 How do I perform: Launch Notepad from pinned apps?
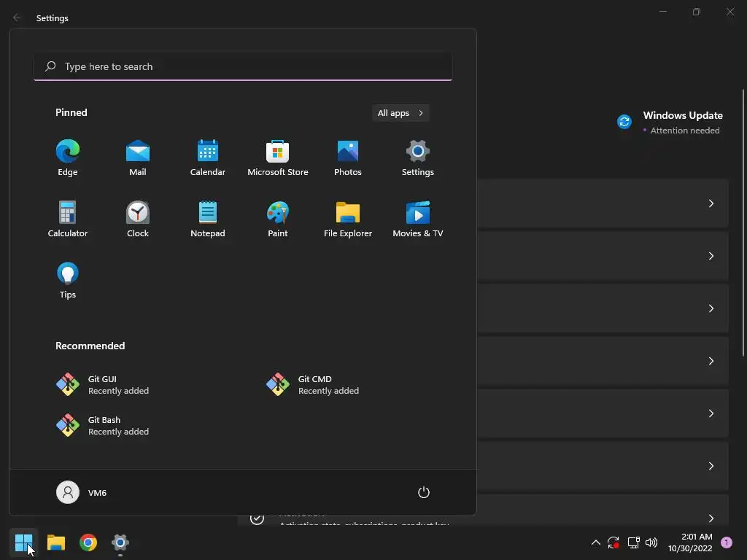[x=208, y=219]
